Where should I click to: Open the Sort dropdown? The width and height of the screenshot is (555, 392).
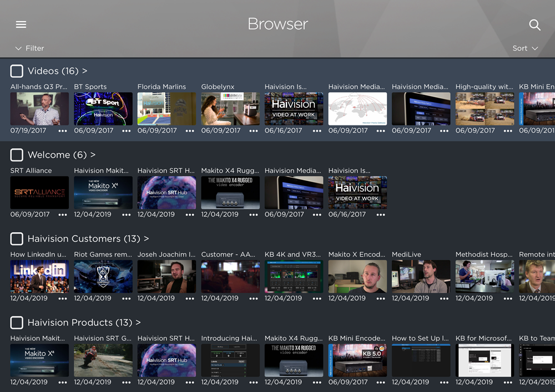coord(524,48)
